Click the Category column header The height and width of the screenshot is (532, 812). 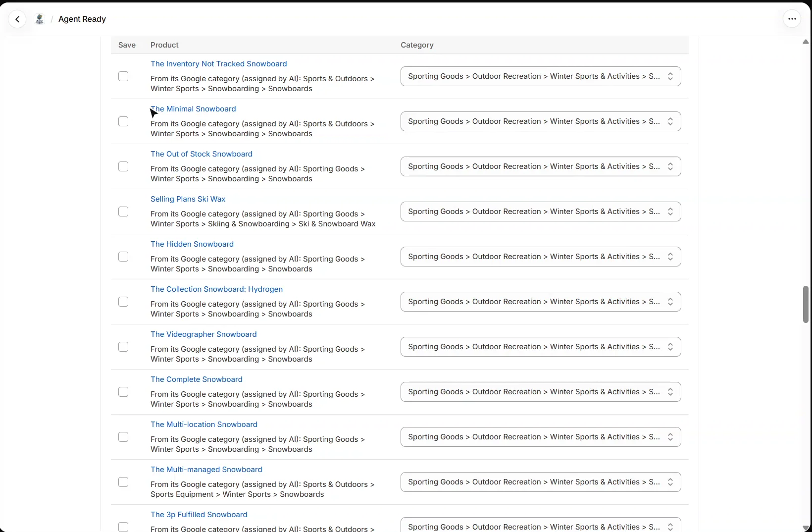pyautogui.click(x=417, y=45)
